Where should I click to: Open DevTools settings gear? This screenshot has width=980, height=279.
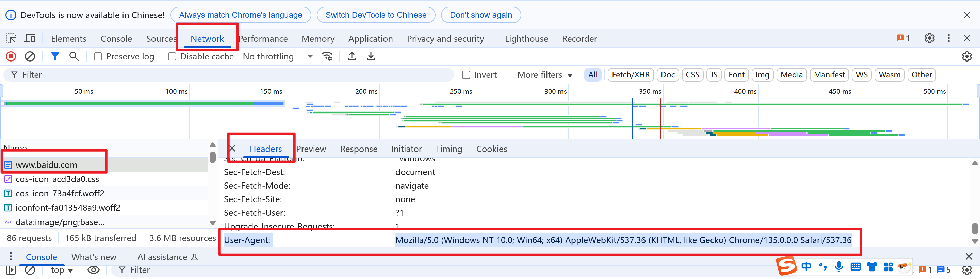pos(930,38)
